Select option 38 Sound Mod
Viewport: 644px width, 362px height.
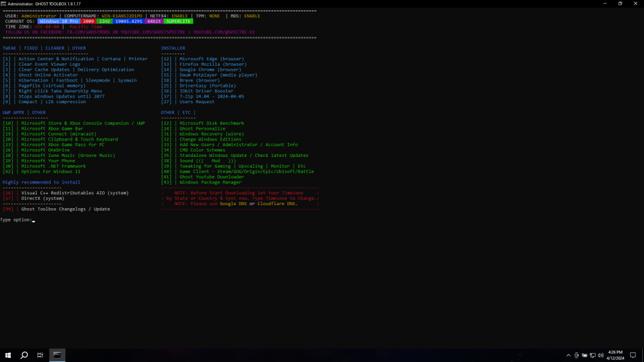coord(198,160)
